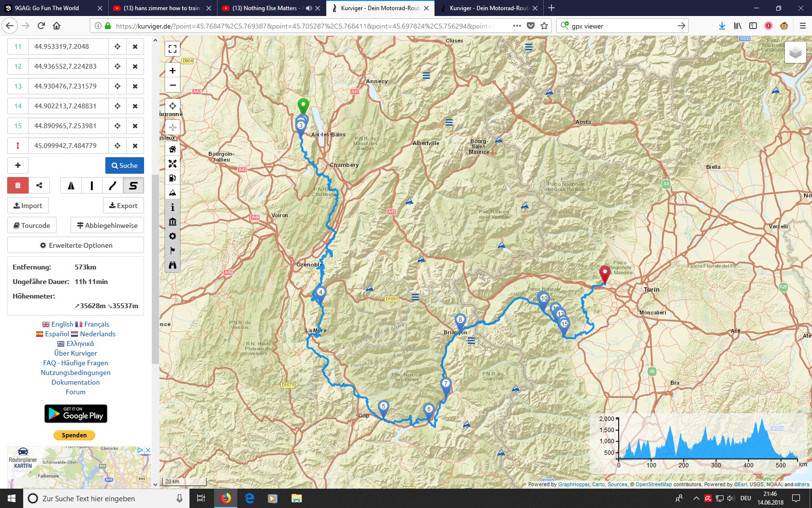
Task: Zoom in on the map
Action: (173, 71)
